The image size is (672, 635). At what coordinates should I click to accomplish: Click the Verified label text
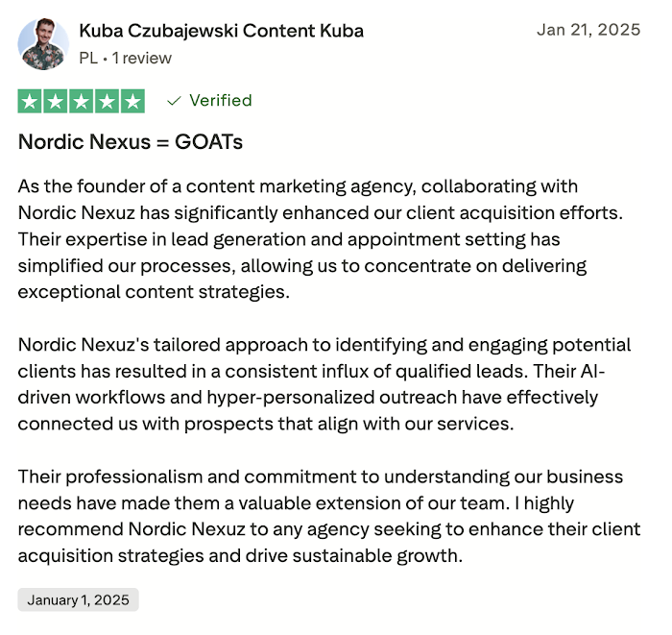(x=221, y=100)
